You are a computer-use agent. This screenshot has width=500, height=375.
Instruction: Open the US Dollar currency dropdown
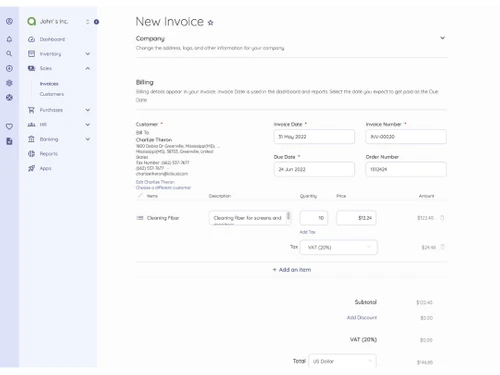342,361
